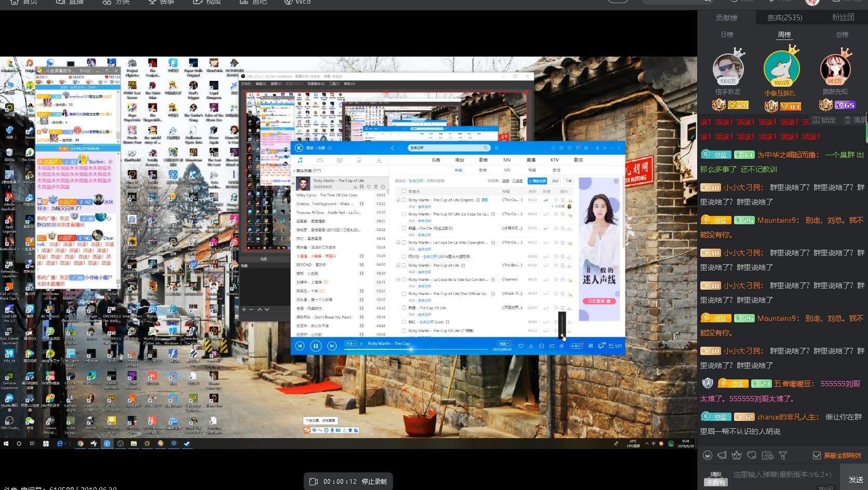Click the emoji icon below the chat
868x490 pixels.
click(x=707, y=455)
